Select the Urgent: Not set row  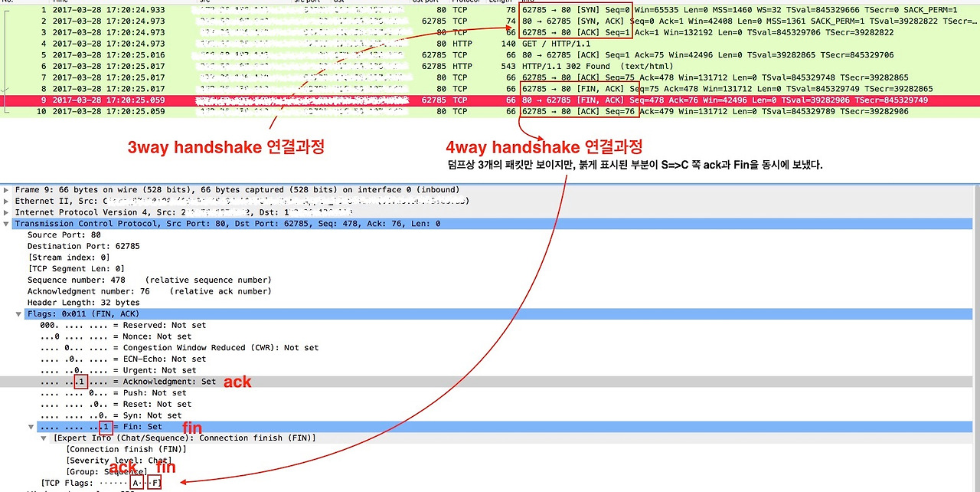pyautogui.click(x=118, y=370)
